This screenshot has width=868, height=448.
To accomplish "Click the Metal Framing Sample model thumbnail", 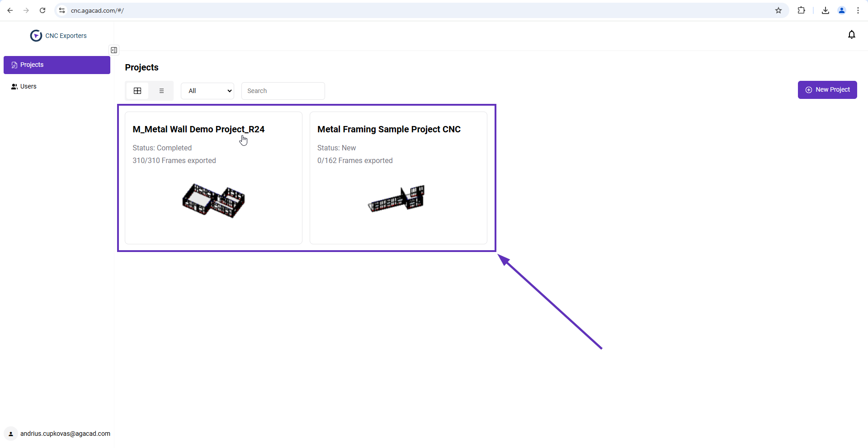I will click(397, 199).
